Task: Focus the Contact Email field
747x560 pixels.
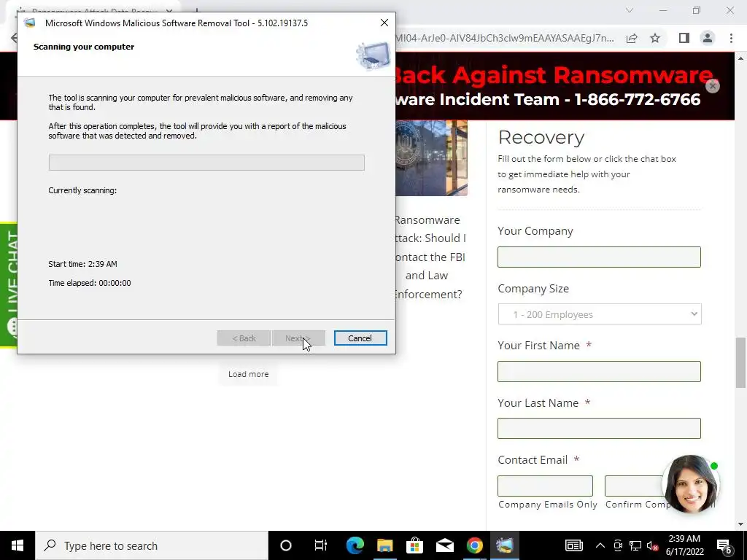Action: (x=545, y=486)
